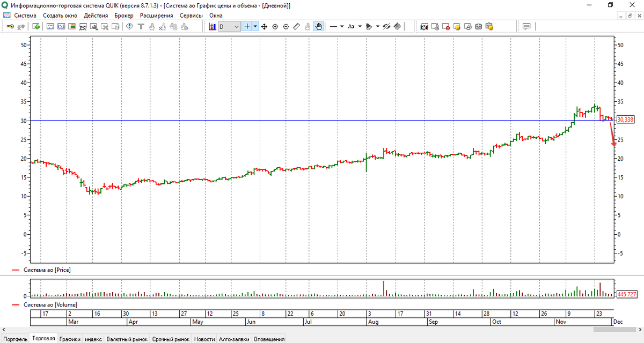The width and height of the screenshot is (644, 343).
Task: Switch to the Торговля tab
Action: pyautogui.click(x=43, y=338)
